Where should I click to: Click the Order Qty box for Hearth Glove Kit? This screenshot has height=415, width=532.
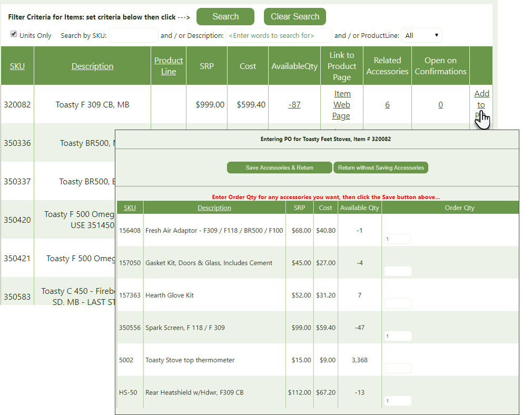(397, 303)
